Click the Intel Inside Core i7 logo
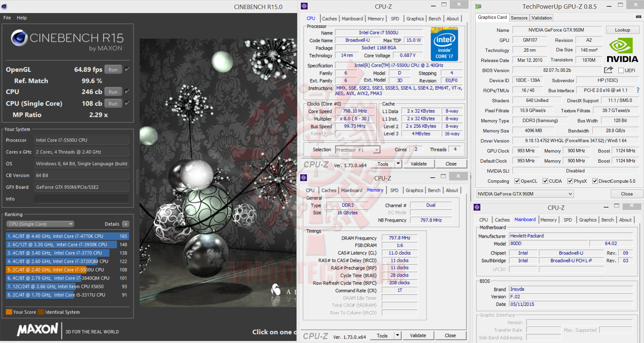644x343 pixels. (x=444, y=45)
